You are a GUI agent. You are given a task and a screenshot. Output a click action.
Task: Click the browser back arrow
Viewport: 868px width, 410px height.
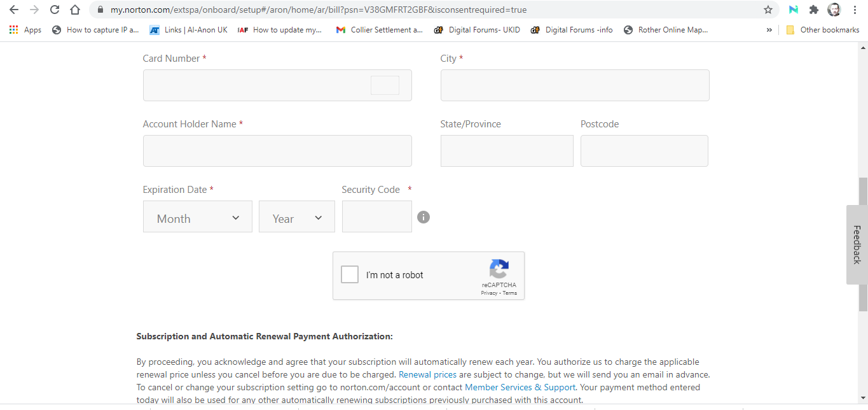click(13, 10)
